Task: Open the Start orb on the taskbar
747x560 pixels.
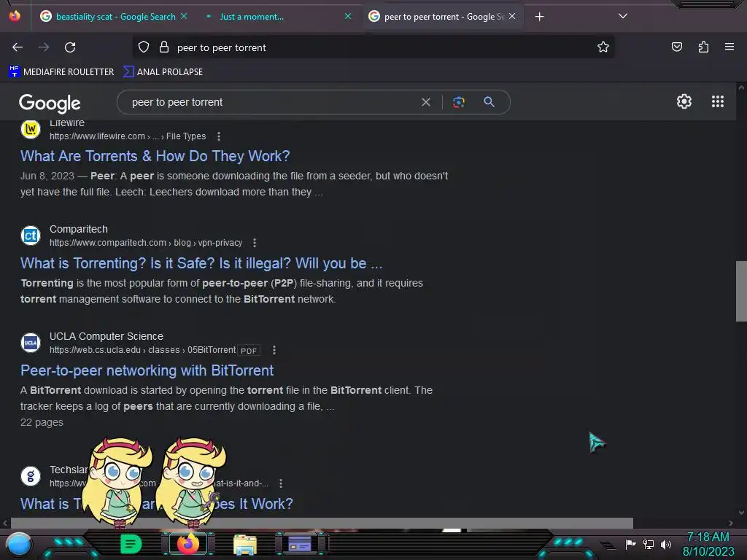Action: coord(19,544)
